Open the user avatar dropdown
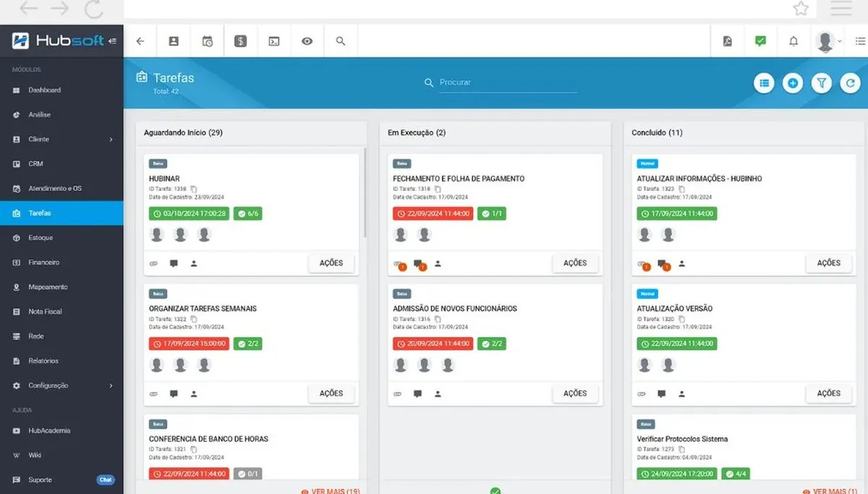868x494 pixels. click(x=828, y=41)
